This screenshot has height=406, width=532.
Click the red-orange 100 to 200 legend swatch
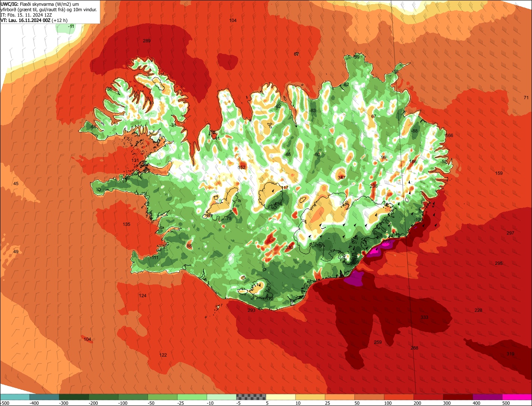point(399,397)
